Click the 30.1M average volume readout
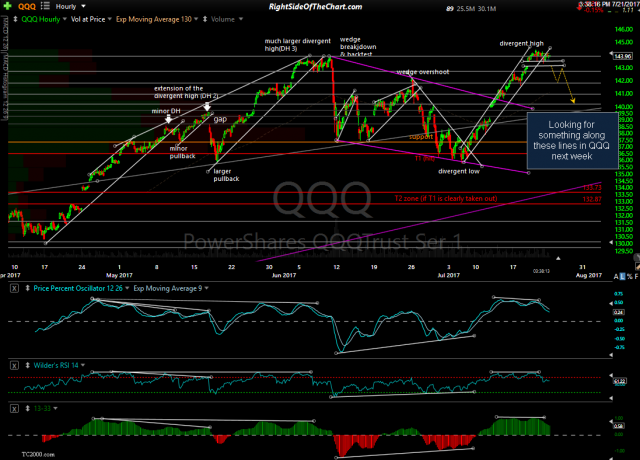Screen dimensions: 640x460 tap(487, 9)
